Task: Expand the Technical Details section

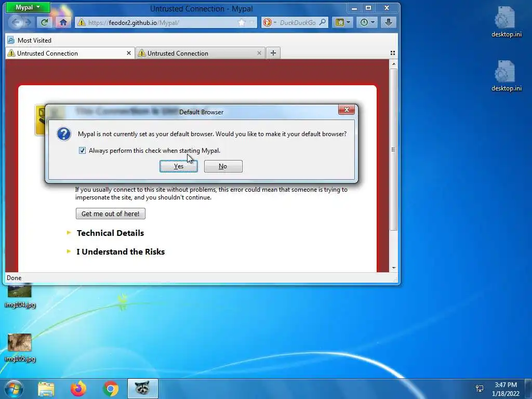Action: coord(110,233)
